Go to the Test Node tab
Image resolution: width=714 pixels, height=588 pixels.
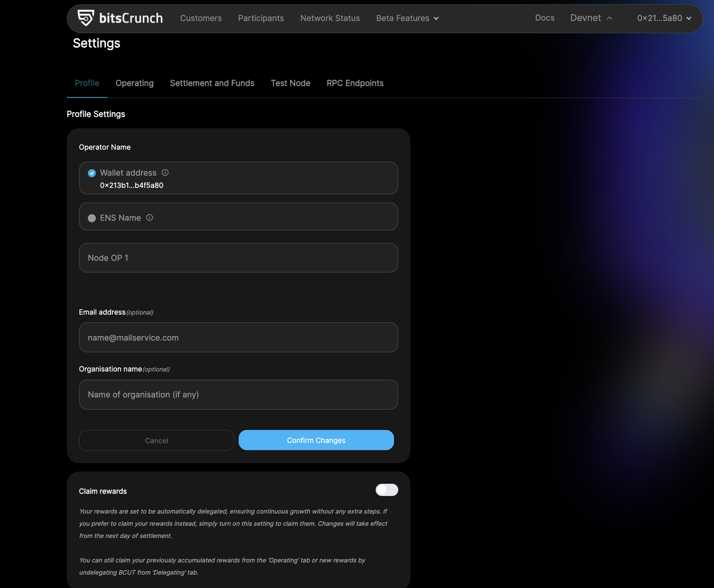coord(291,83)
